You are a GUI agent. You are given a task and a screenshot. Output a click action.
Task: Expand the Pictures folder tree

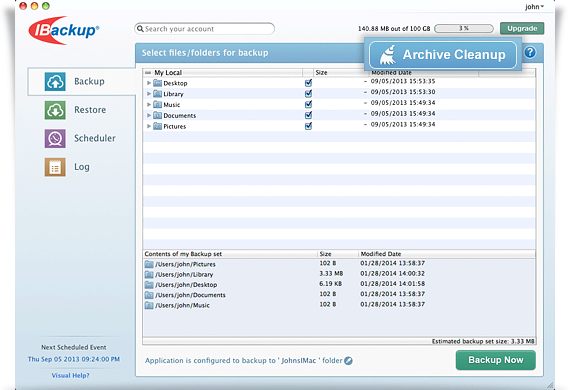click(x=149, y=126)
